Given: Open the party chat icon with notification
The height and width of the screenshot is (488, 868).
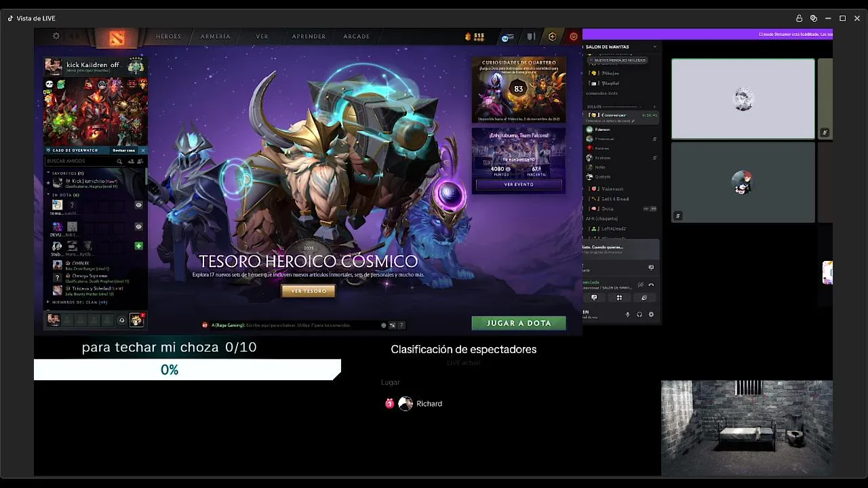Looking at the screenshot, I should (136, 320).
